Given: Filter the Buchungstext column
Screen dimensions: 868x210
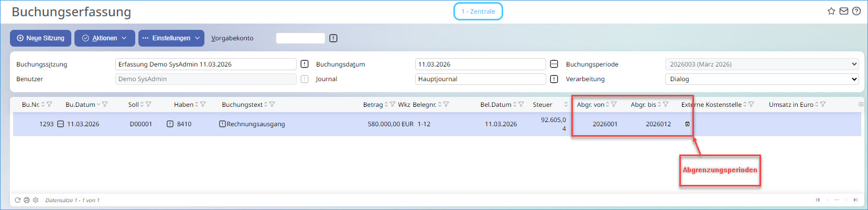Looking at the screenshot, I should (x=272, y=104).
